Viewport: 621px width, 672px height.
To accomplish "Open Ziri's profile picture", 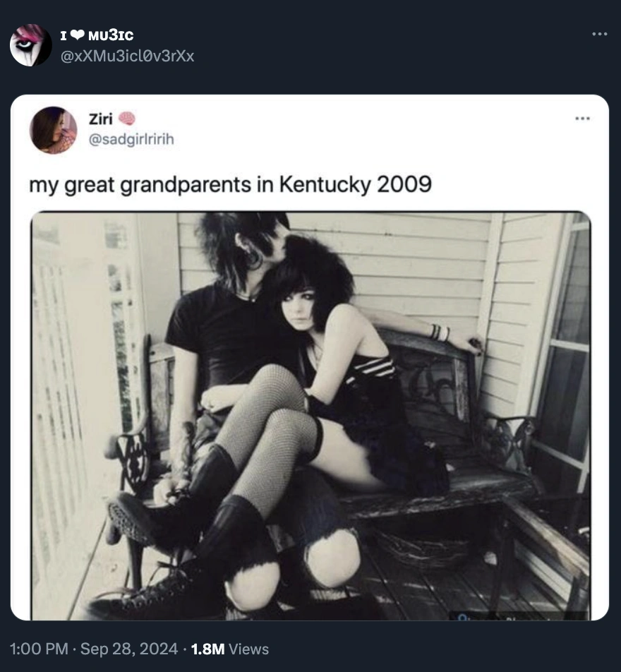I will (x=53, y=131).
